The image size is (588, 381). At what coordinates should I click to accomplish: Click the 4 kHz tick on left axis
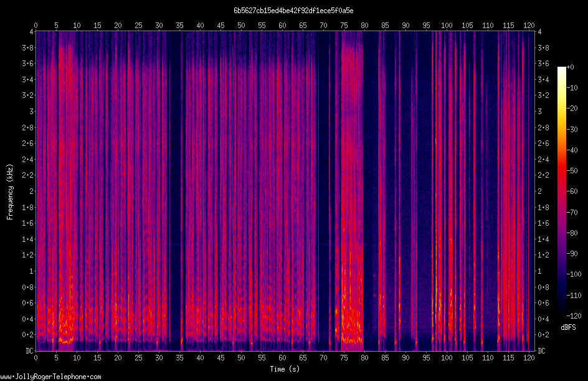tap(32, 32)
